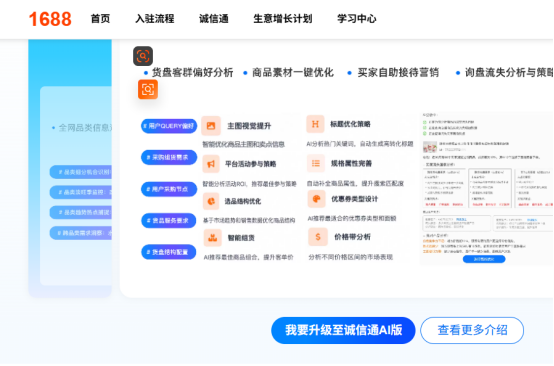Click the 规格属性完善 list icon
Screen dimensions: 554x366
coord(316,163)
